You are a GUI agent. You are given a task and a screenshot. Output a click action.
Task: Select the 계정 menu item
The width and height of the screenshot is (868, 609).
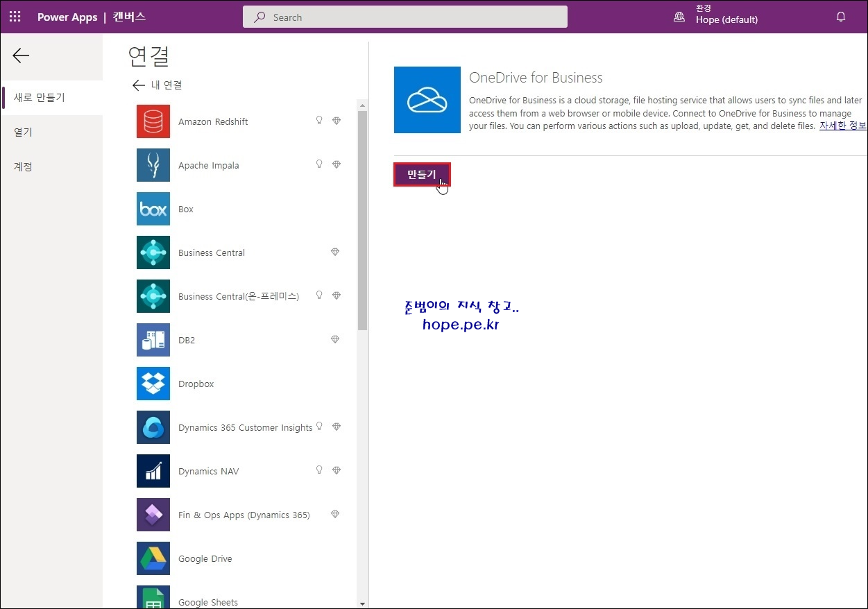(x=51, y=166)
